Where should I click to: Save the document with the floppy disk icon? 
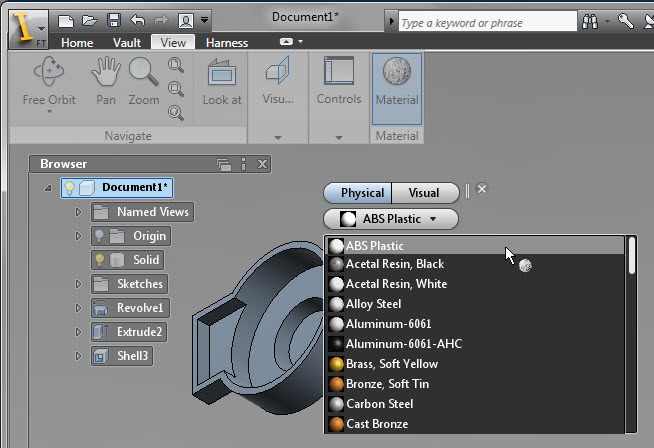(x=113, y=20)
